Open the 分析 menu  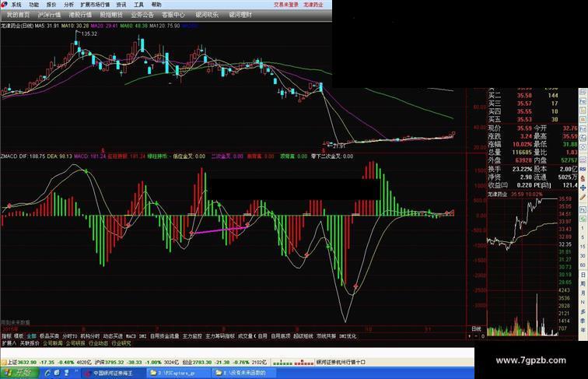pos(68,5)
